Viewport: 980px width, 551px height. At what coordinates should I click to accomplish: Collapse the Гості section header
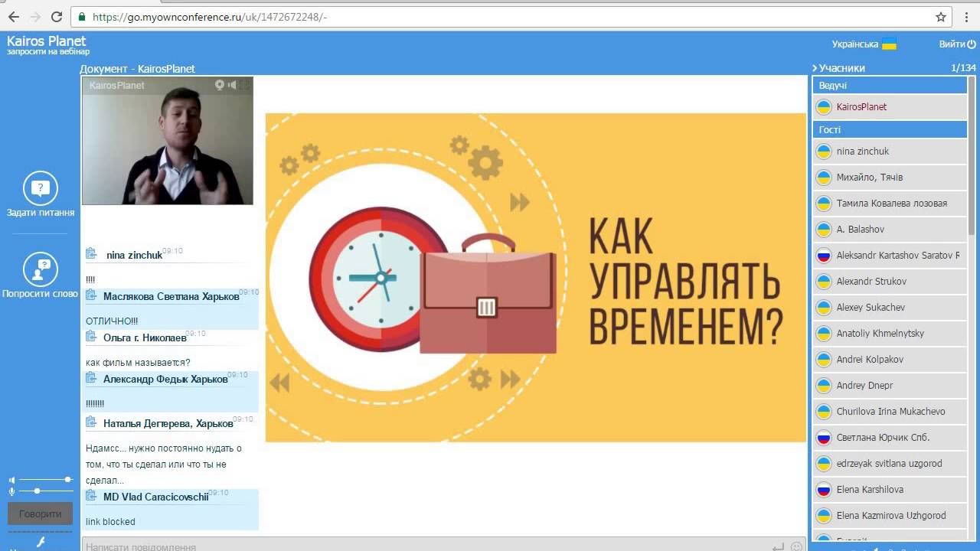click(890, 130)
